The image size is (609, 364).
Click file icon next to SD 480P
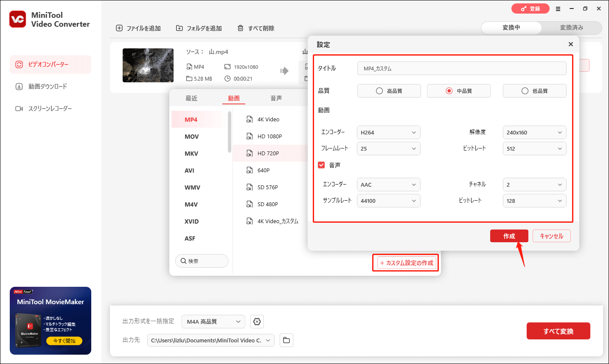[250, 204]
